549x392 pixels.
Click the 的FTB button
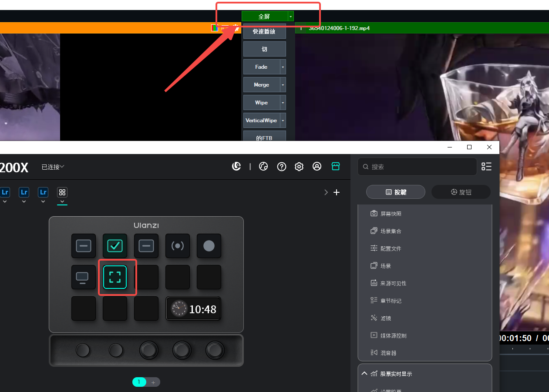coord(265,136)
